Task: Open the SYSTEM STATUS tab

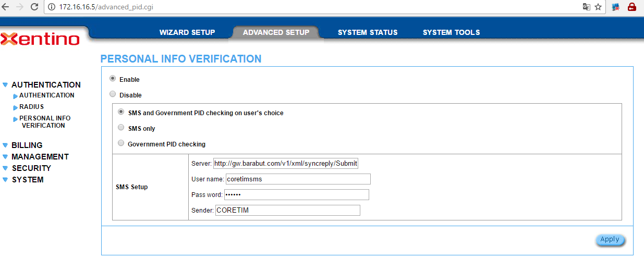Action: pyautogui.click(x=368, y=32)
